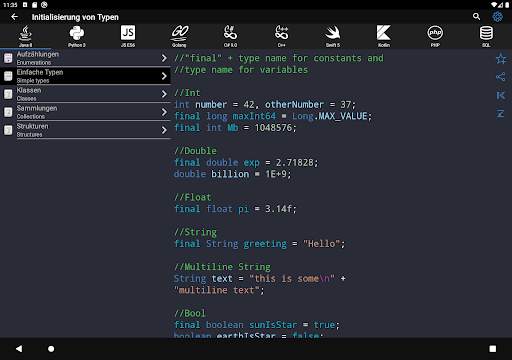Click the '//Multiline String' comment

pyautogui.click(x=222, y=267)
